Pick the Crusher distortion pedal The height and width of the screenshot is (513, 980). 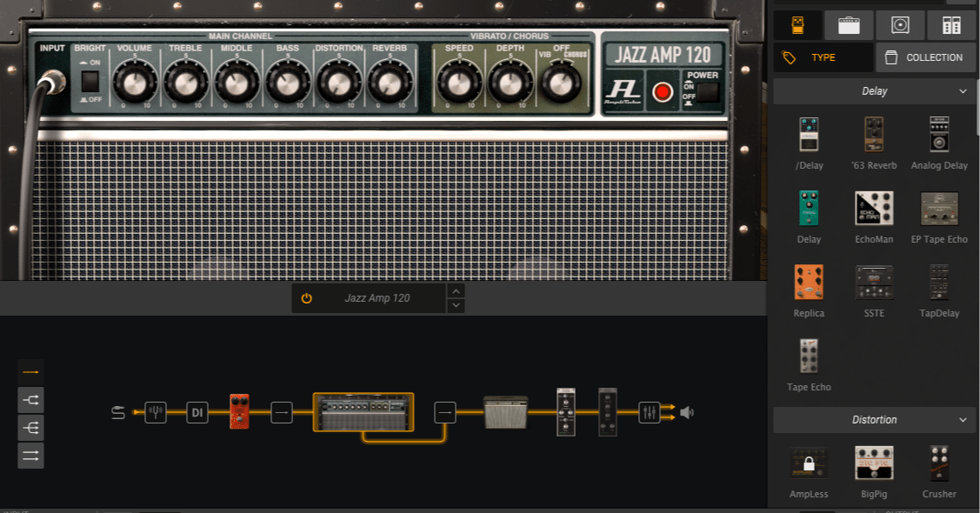(939, 463)
